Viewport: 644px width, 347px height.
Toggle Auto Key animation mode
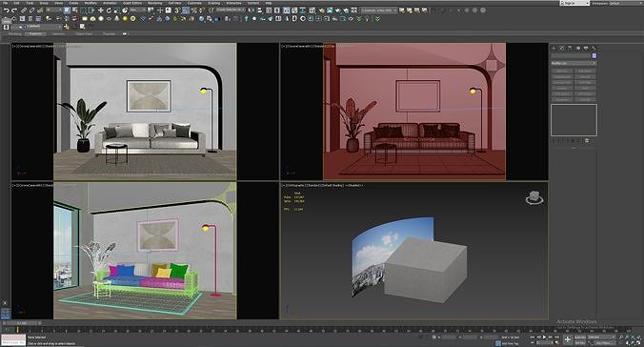[580, 337]
